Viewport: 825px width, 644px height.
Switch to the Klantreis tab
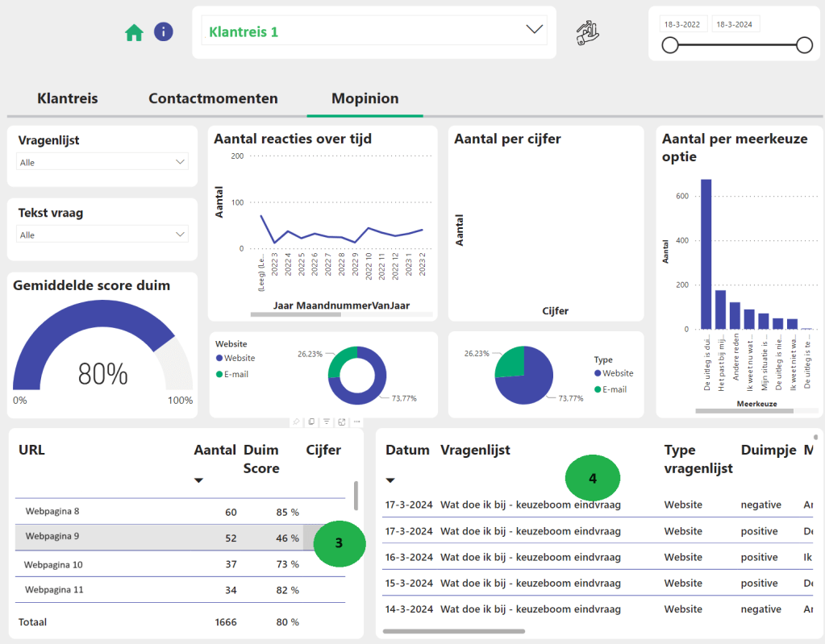(x=68, y=98)
